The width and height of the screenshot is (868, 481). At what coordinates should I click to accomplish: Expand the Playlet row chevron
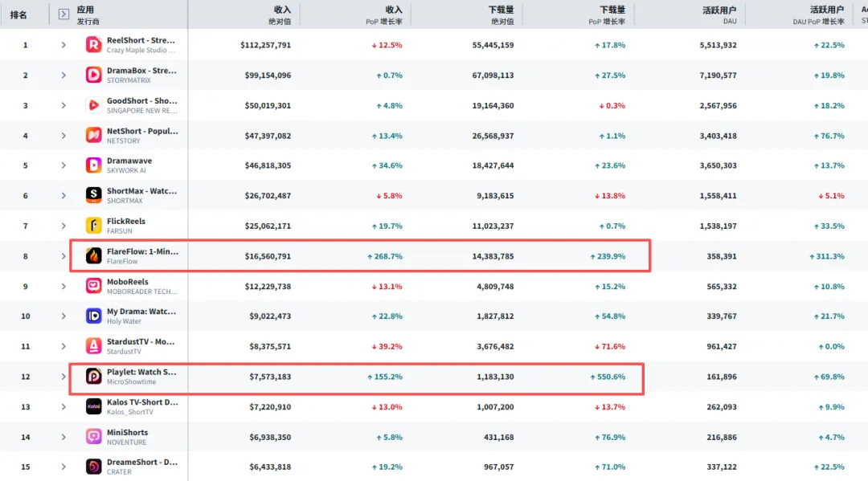(x=63, y=377)
